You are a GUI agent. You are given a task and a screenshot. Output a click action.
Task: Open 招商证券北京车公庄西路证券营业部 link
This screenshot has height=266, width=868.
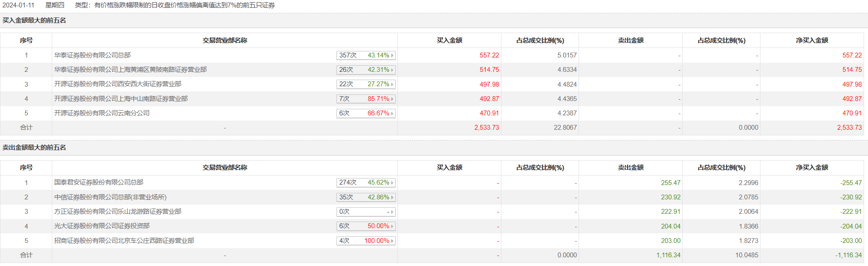[124, 241]
